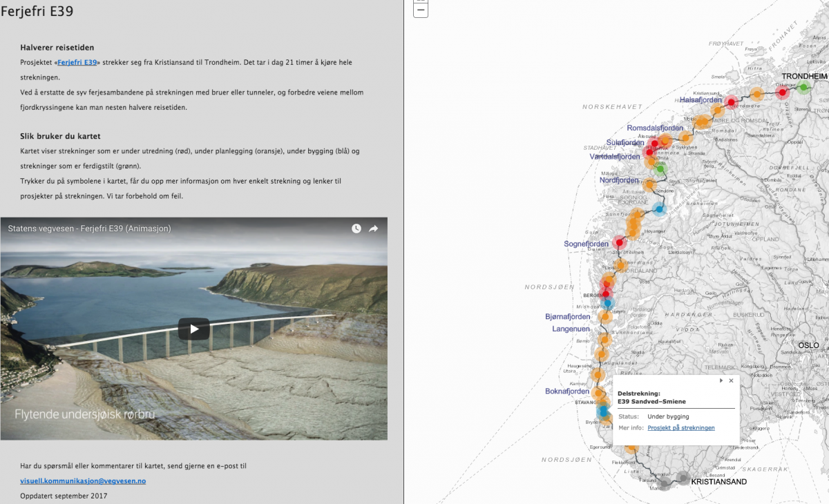Click the blue marker south of Nordfjorden
This screenshot has height=504, width=829.
pyautogui.click(x=659, y=209)
